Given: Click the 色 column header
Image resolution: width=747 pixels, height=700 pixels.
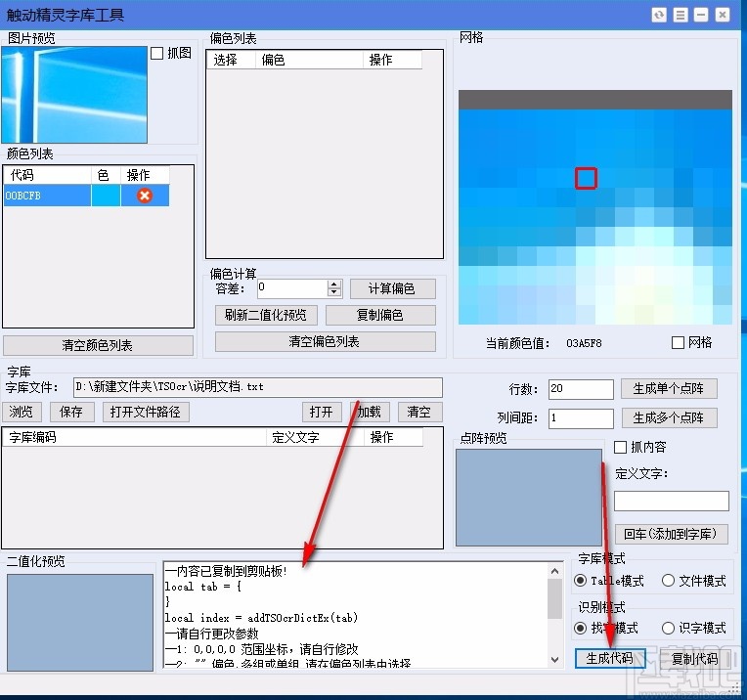Looking at the screenshot, I should (106, 175).
